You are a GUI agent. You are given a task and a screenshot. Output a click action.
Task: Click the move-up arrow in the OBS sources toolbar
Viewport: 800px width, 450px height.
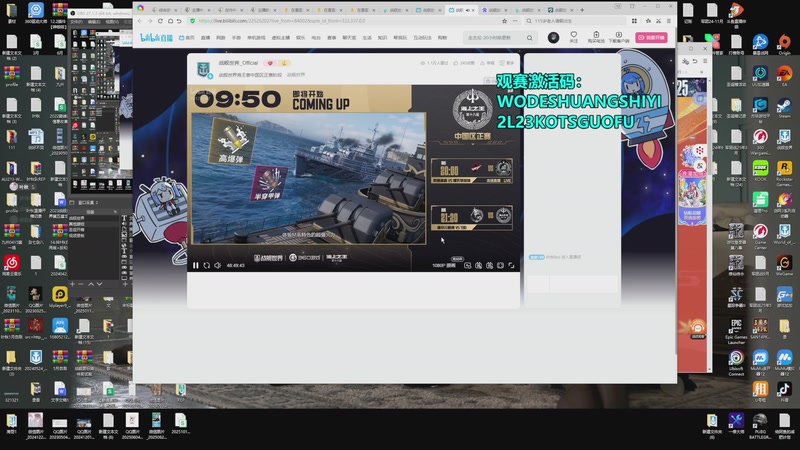[91, 284]
